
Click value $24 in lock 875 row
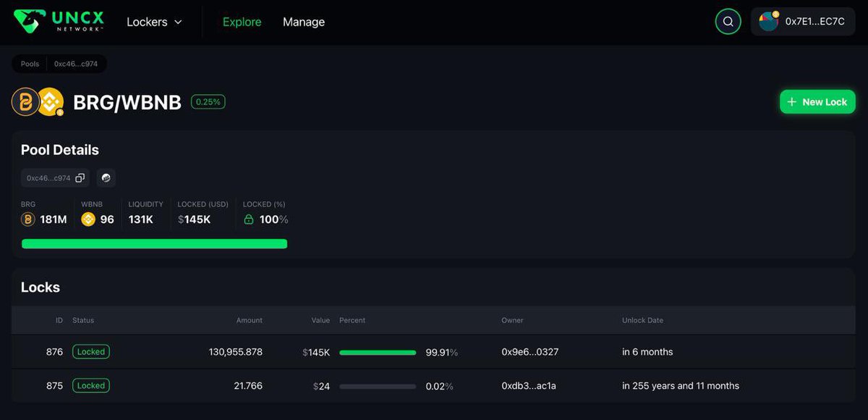pos(321,386)
